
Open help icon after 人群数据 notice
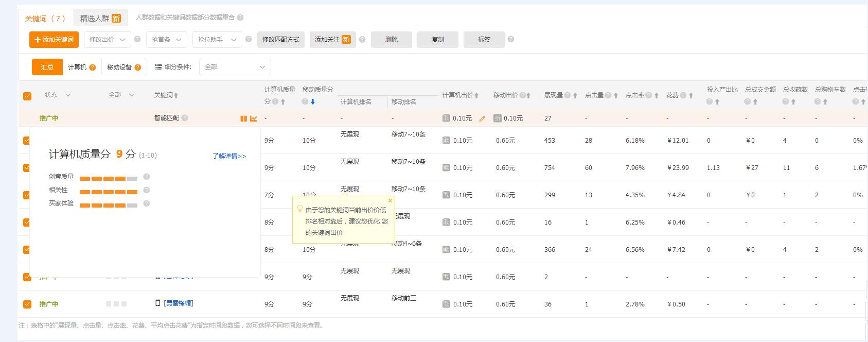pos(240,18)
